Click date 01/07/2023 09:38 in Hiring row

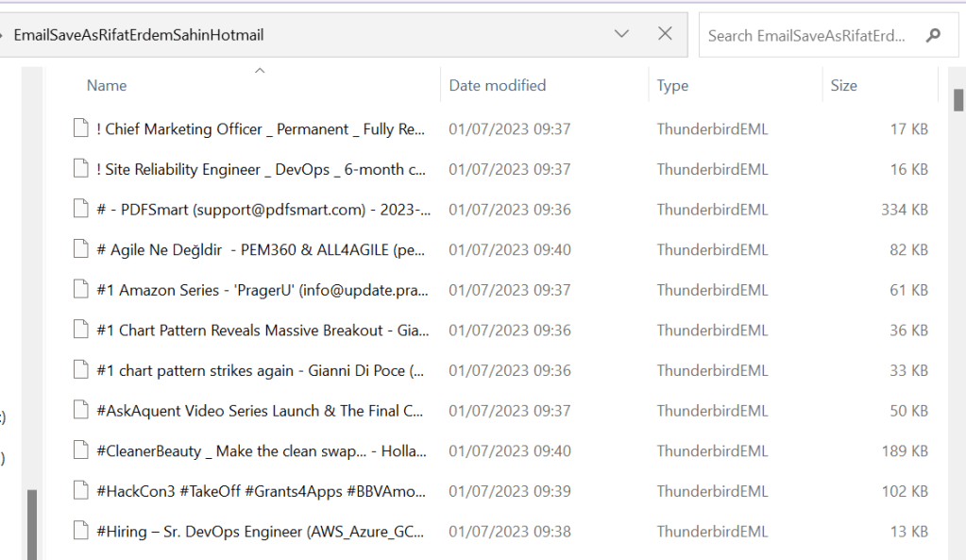coord(510,532)
